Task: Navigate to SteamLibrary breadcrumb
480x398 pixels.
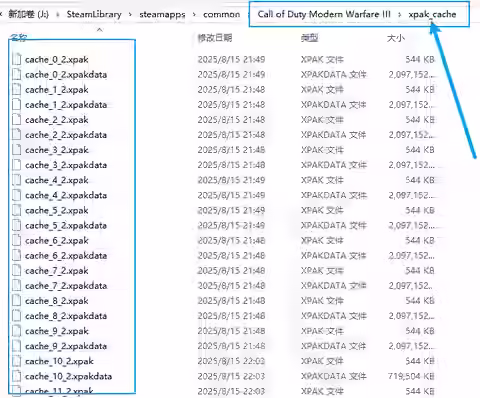Action: (94, 14)
